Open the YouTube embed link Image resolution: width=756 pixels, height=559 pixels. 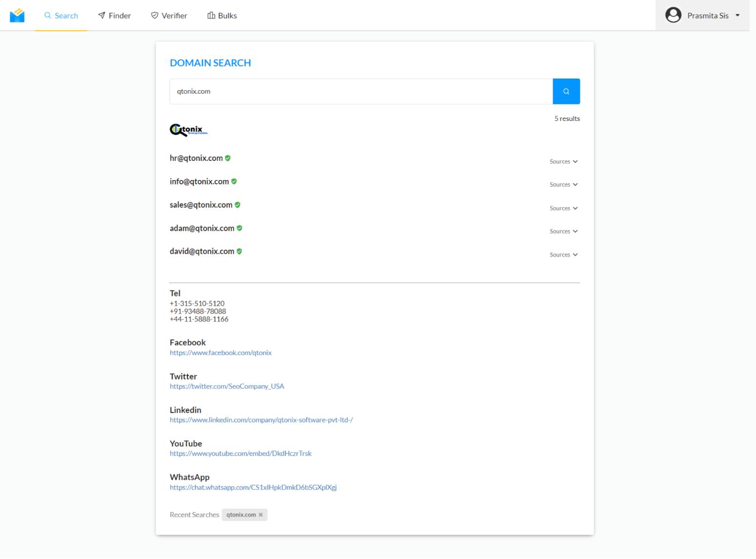point(240,454)
